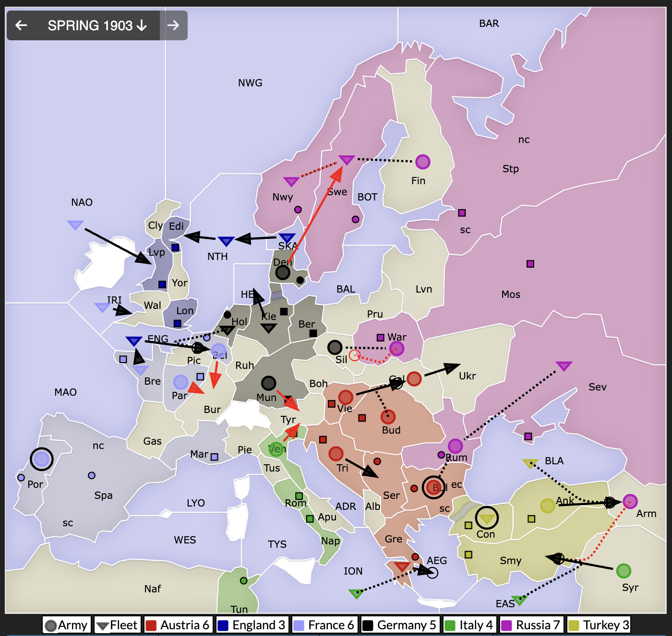The height and width of the screenshot is (636, 672).
Task: Select Germany 5 in the legend
Action: 400,625
